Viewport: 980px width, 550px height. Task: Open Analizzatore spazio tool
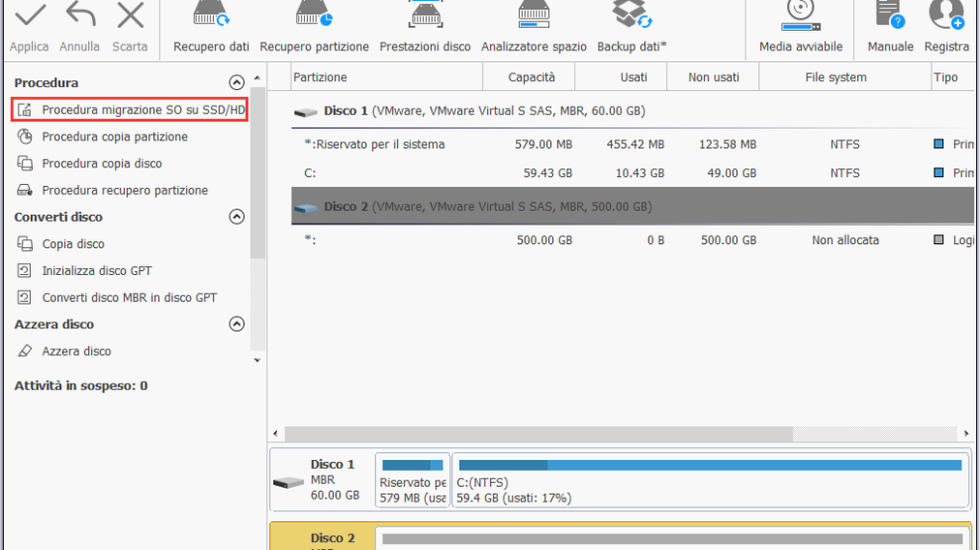coord(534,18)
